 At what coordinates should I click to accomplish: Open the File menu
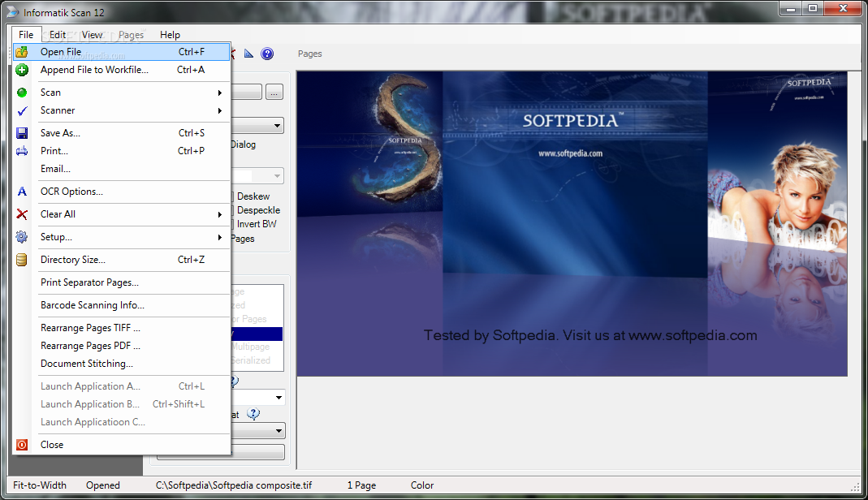(26, 34)
